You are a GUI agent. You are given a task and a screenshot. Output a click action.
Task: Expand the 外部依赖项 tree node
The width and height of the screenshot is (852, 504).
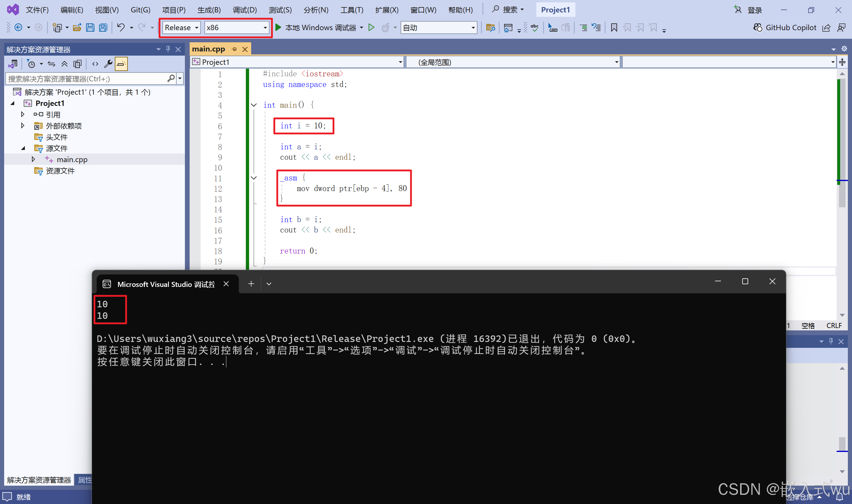23,125
